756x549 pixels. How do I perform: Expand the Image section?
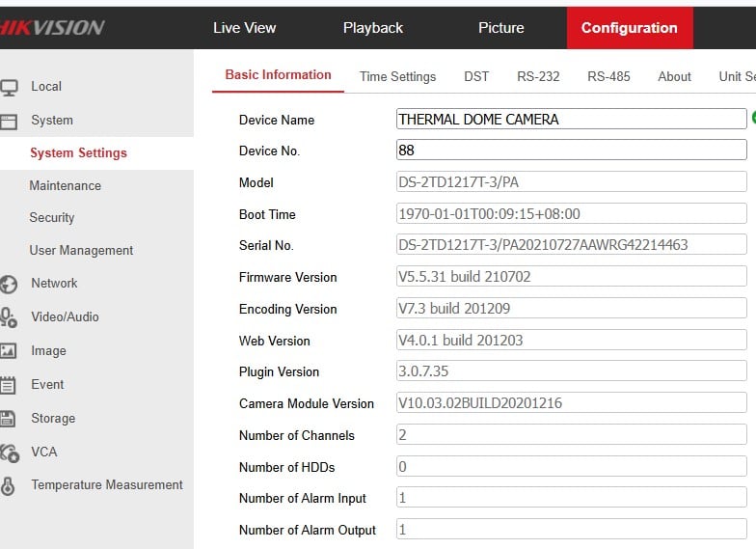[x=48, y=351]
